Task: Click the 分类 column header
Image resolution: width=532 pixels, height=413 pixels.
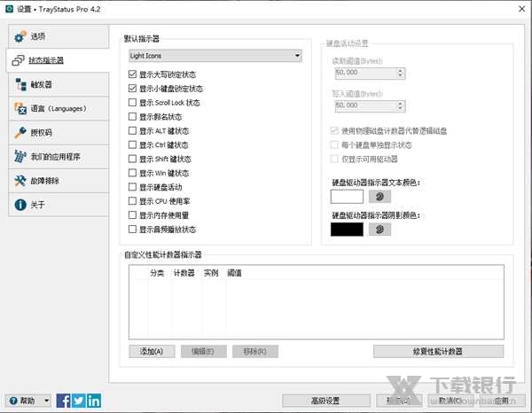Action: [160, 273]
